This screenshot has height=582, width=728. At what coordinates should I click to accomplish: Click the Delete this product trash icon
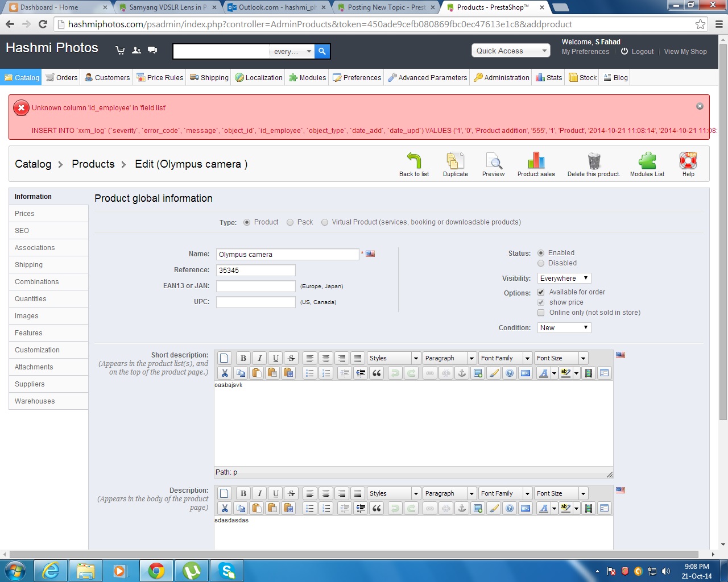point(594,161)
